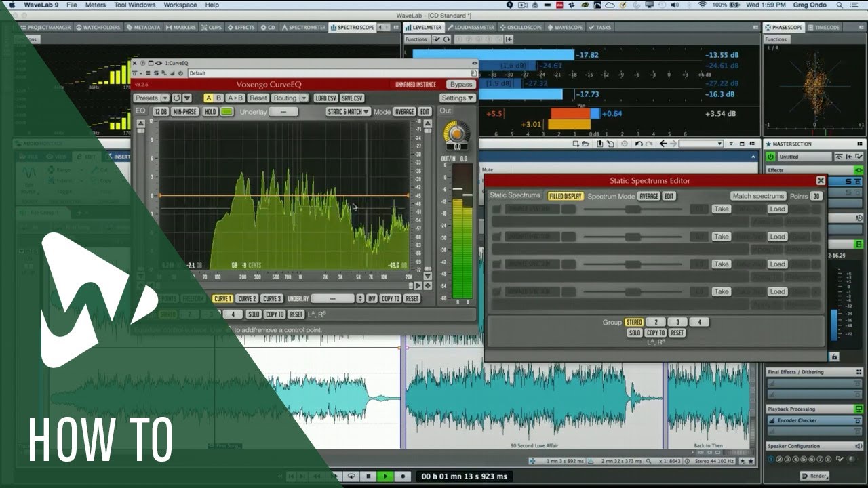
Task: Open the down-arrow menu beside the undo icon
Action: coord(186,98)
